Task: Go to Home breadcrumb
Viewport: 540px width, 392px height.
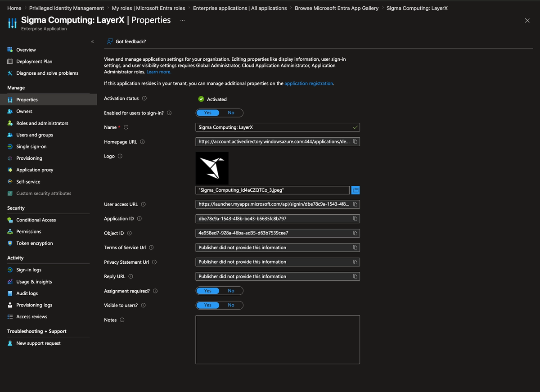Action: click(14, 8)
